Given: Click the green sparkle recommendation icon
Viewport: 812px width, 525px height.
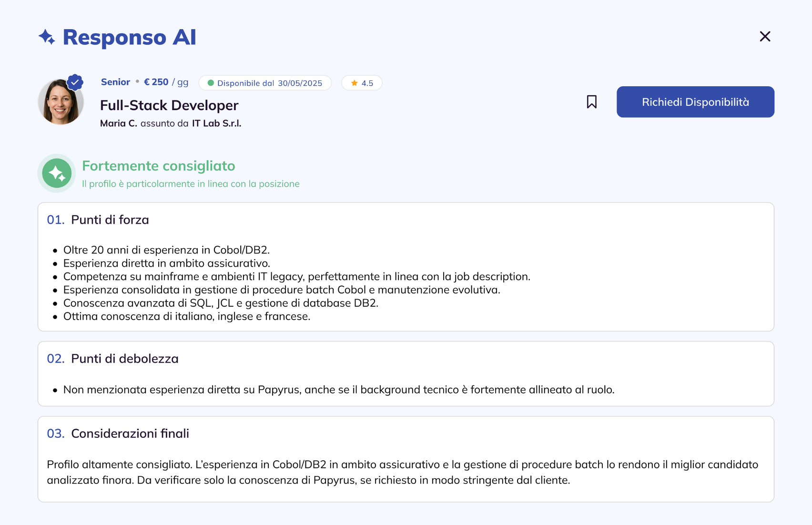Looking at the screenshot, I should 56,173.
